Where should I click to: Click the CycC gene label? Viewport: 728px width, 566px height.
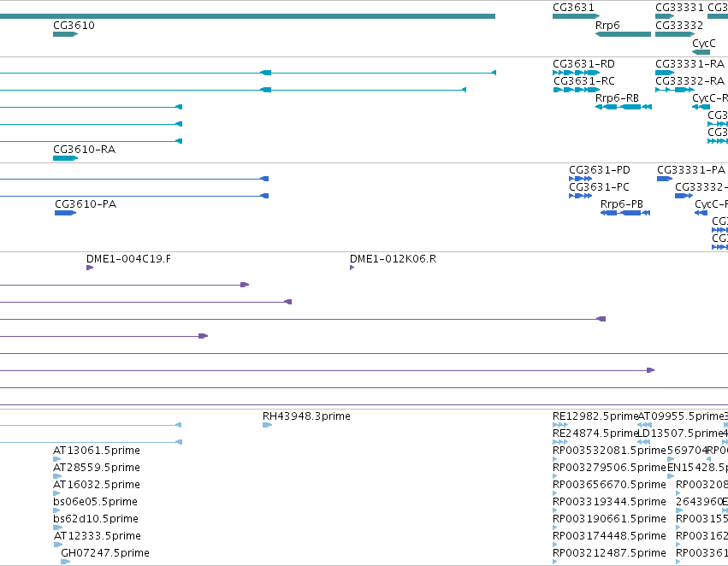click(x=704, y=43)
